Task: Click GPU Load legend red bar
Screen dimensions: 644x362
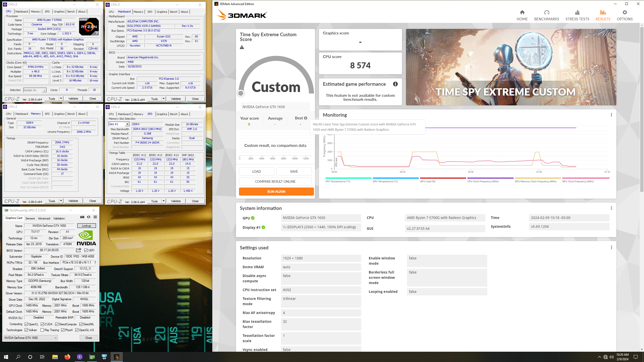Action: pyautogui.click(x=443, y=178)
